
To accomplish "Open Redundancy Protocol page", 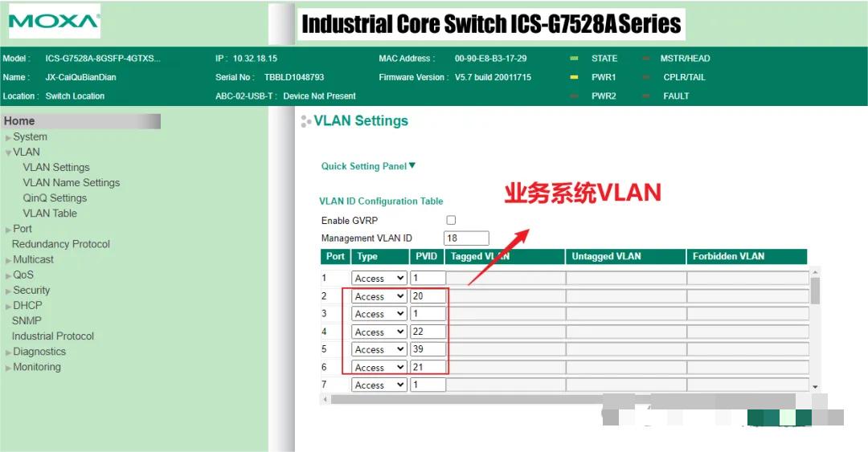I will (x=61, y=244).
